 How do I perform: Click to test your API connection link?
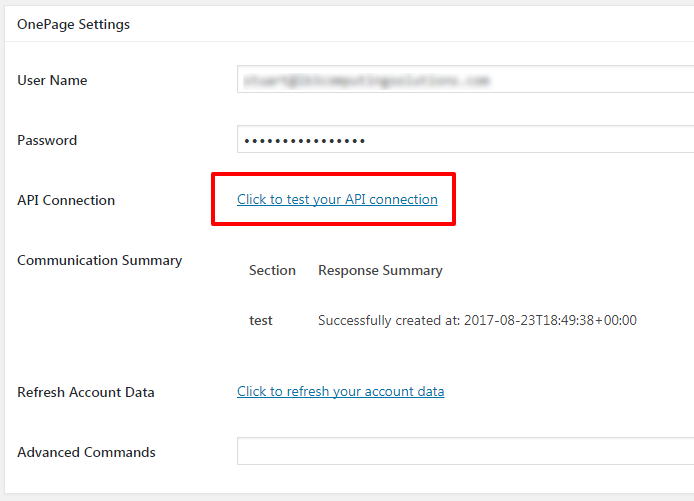coord(337,200)
